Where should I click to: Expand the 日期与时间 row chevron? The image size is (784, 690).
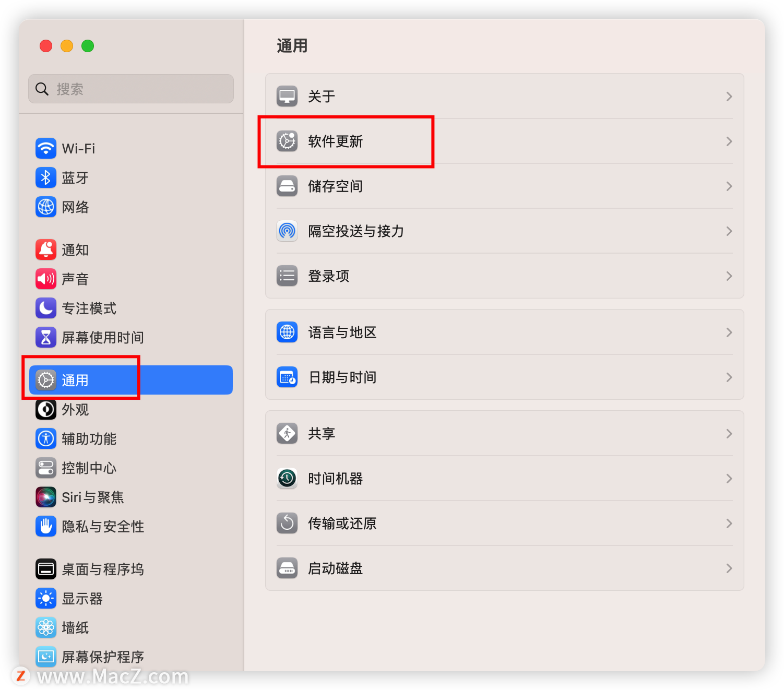click(729, 377)
